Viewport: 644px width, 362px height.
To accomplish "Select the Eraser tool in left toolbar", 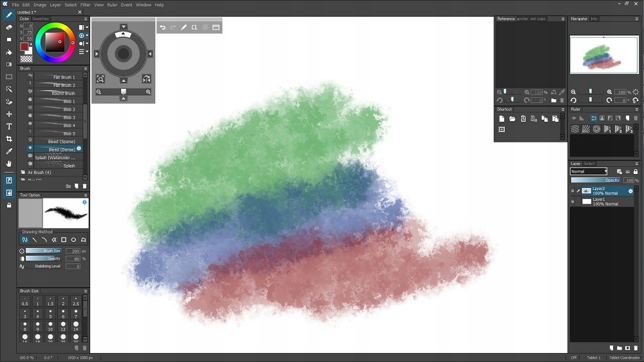I will (8, 28).
